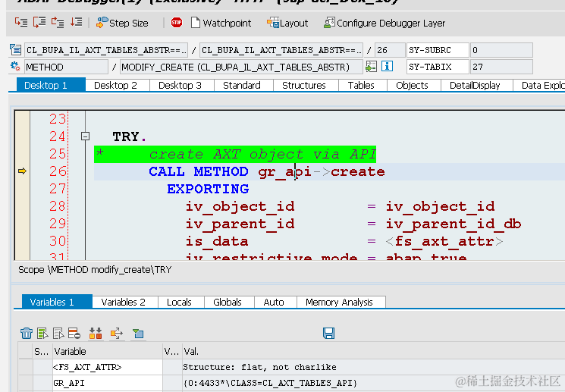The height and width of the screenshot is (392, 565).
Task: Open the Layout button
Action: 287,23
